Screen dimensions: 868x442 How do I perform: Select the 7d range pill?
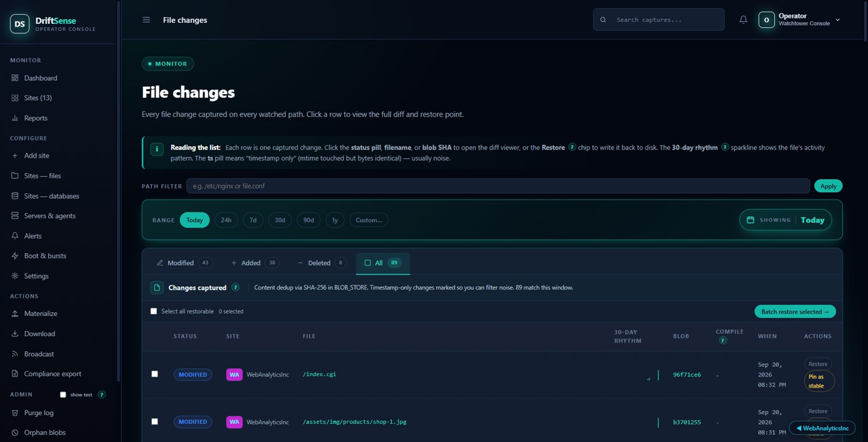pyautogui.click(x=253, y=220)
